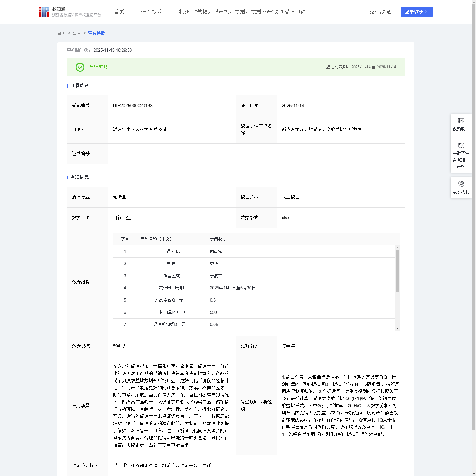Click registration number DIP2025000020183
The image size is (476, 476).
click(x=133, y=106)
